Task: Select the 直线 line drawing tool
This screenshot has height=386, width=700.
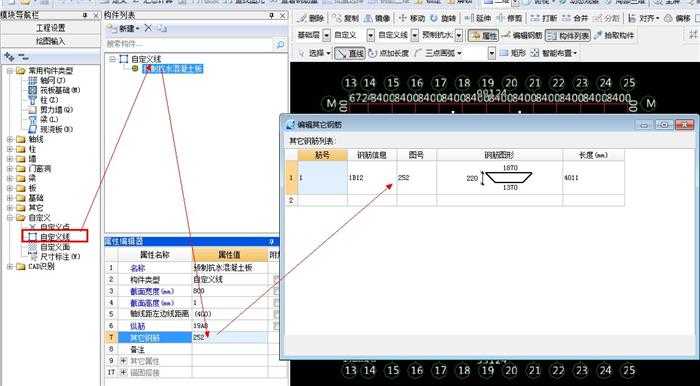Action: pos(350,53)
